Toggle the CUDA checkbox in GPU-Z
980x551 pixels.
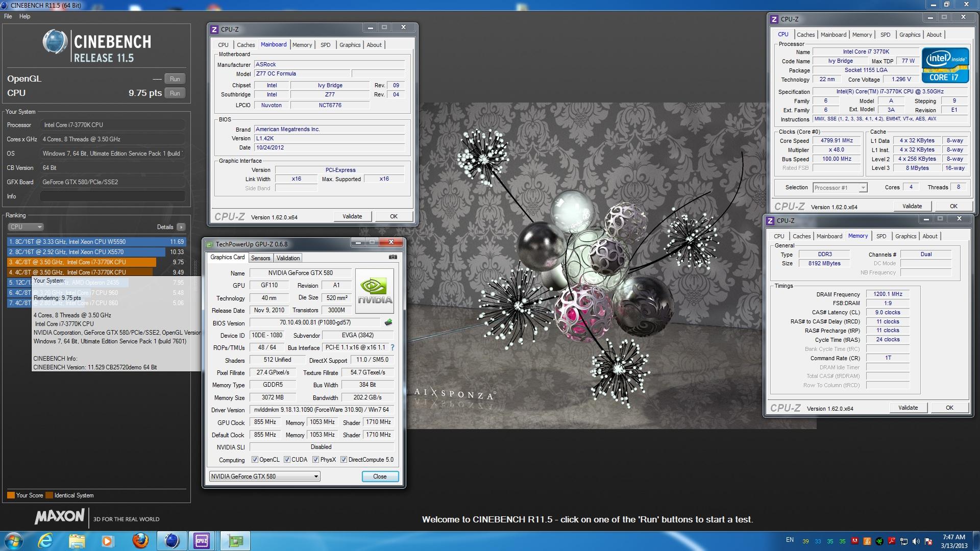(287, 460)
